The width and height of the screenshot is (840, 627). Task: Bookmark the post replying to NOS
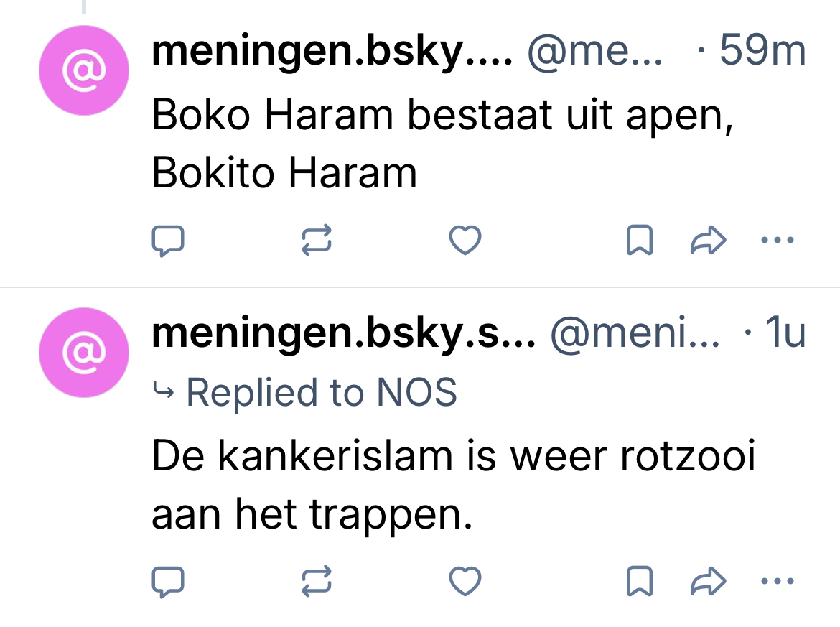click(640, 581)
